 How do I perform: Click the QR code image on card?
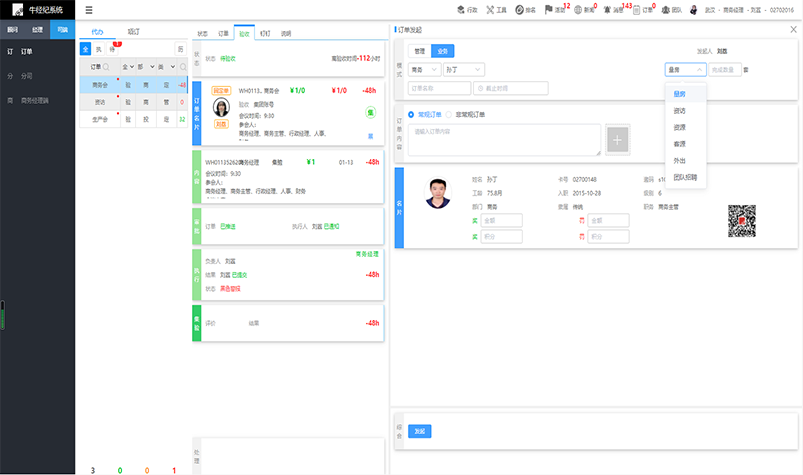point(741,219)
